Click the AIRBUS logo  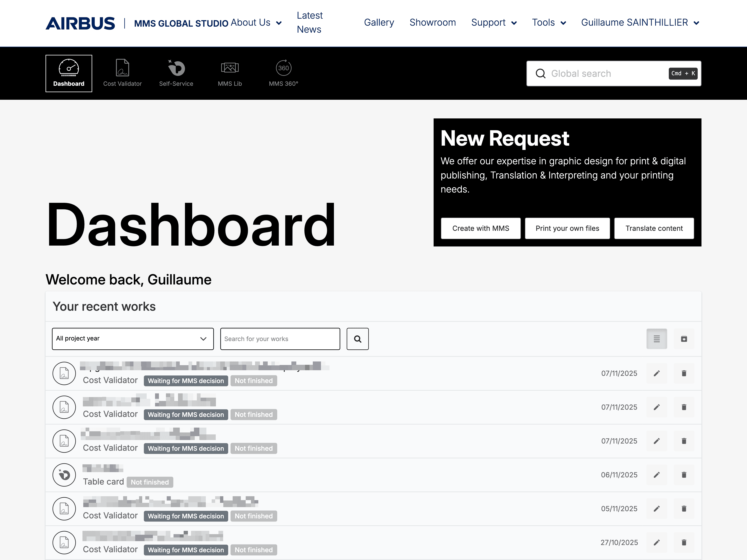(x=80, y=23)
